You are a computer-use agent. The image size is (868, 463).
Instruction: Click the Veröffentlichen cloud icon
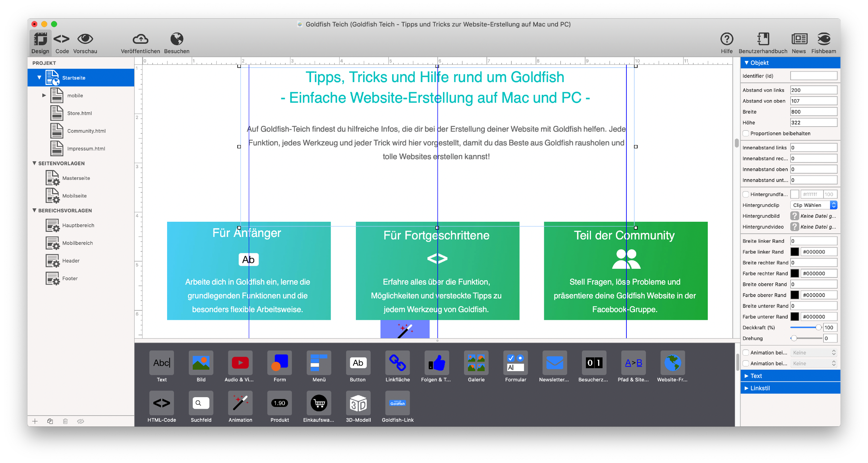pos(140,39)
